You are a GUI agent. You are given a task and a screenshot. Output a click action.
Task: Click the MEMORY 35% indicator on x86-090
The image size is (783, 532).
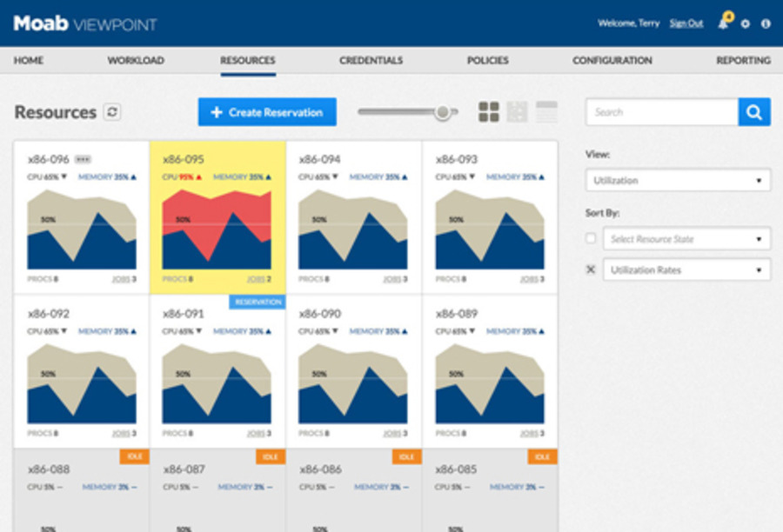pyautogui.click(x=378, y=331)
